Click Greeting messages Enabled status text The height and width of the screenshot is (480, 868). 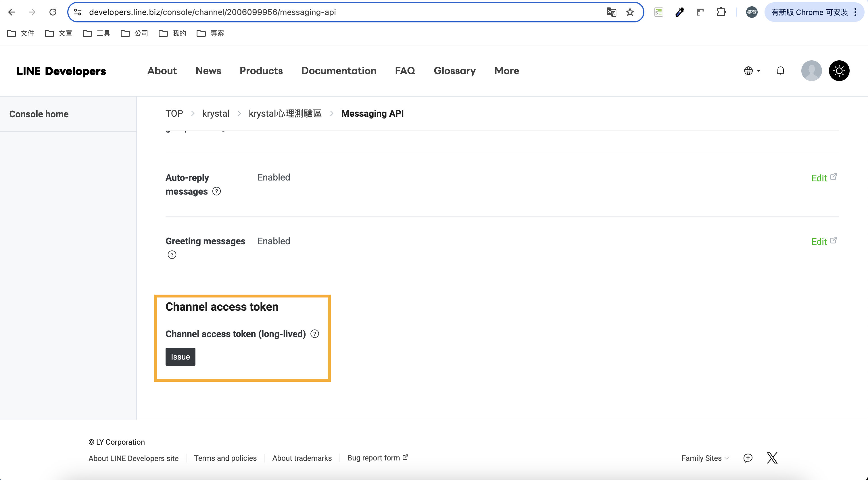(x=274, y=241)
